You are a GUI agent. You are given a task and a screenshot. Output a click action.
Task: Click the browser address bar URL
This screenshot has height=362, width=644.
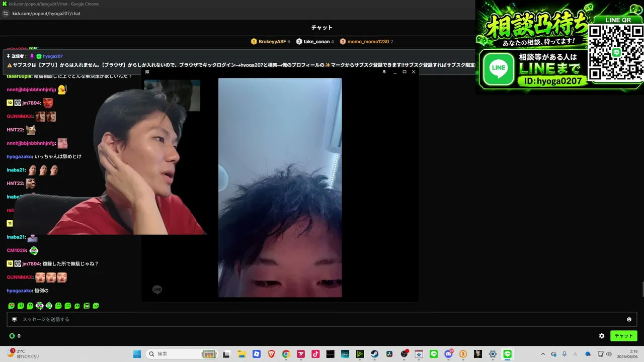tap(46, 14)
